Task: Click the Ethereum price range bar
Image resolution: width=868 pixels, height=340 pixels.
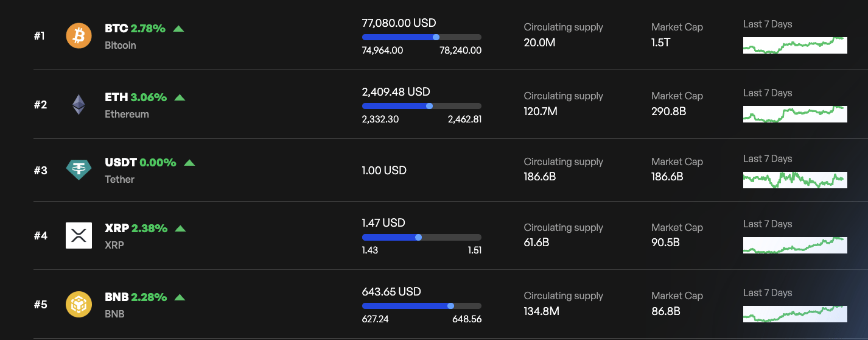Action: point(421,106)
